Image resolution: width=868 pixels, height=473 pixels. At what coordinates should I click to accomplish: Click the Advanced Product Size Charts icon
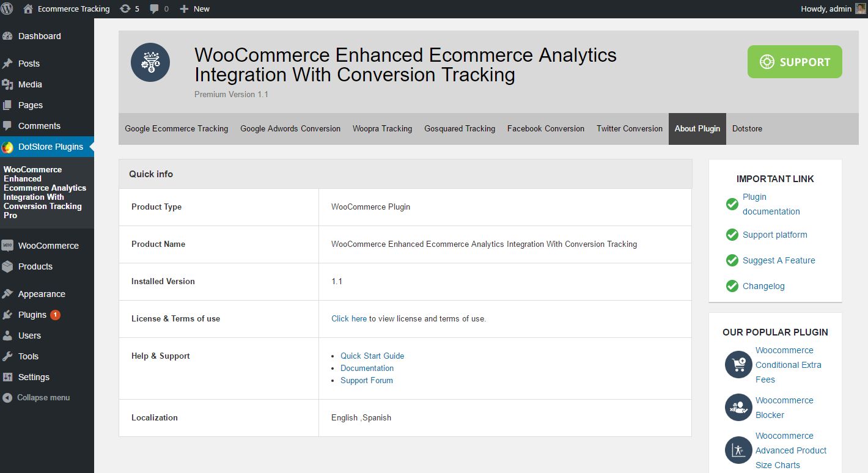click(x=738, y=450)
